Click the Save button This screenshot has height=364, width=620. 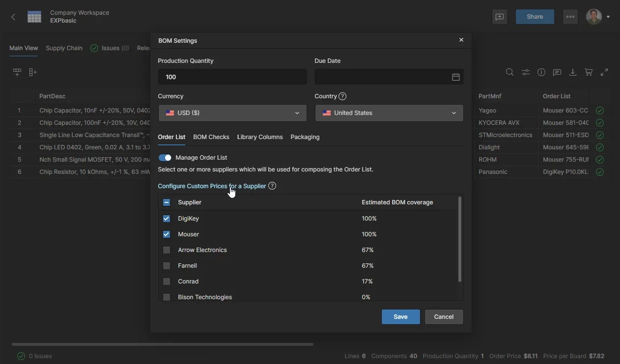click(400, 317)
